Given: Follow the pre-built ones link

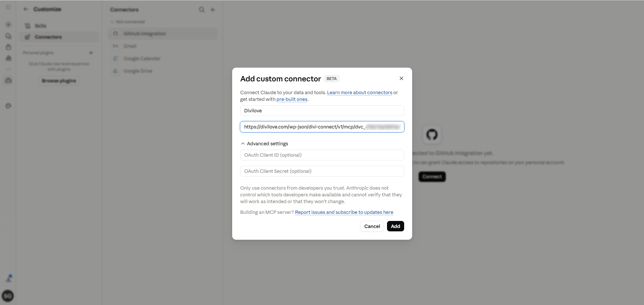Looking at the screenshot, I should (x=292, y=99).
